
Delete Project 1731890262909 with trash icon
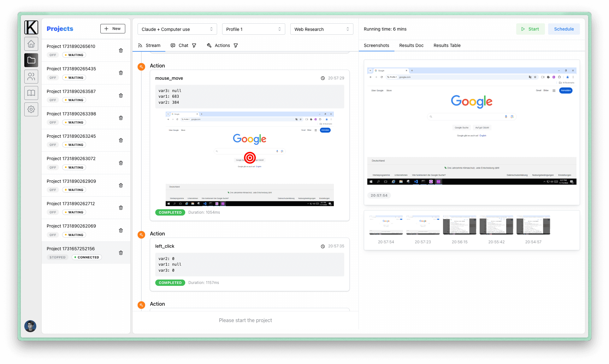pos(121,185)
